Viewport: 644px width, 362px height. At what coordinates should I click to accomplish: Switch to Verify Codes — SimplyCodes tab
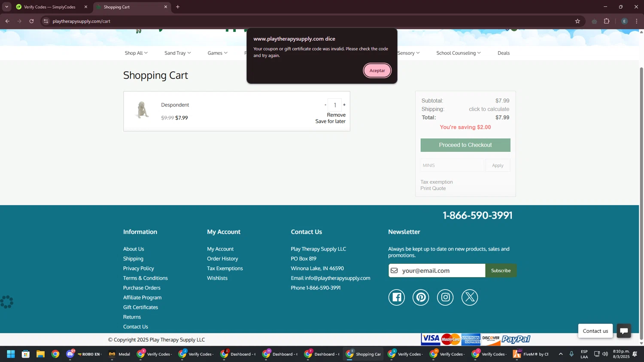[x=50, y=7]
